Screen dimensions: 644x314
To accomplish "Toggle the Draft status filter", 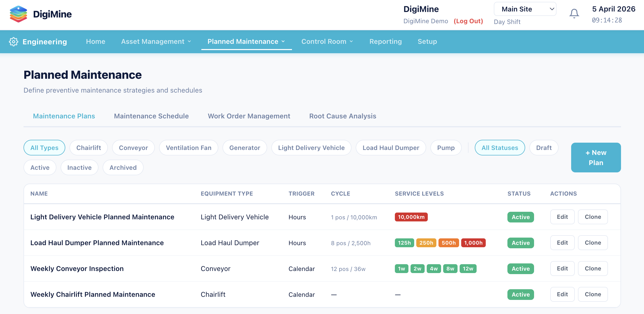I will click(x=544, y=148).
